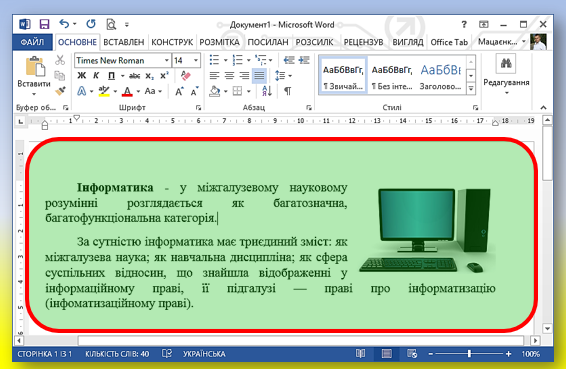Switch to the КОНСТРУК tab
The height and width of the screenshot is (369, 566).
tap(172, 42)
